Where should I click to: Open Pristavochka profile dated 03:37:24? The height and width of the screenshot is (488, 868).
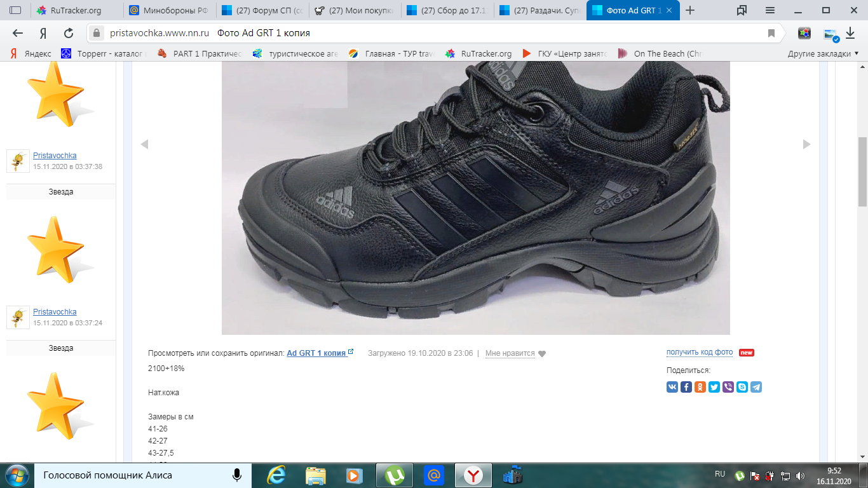(55, 312)
